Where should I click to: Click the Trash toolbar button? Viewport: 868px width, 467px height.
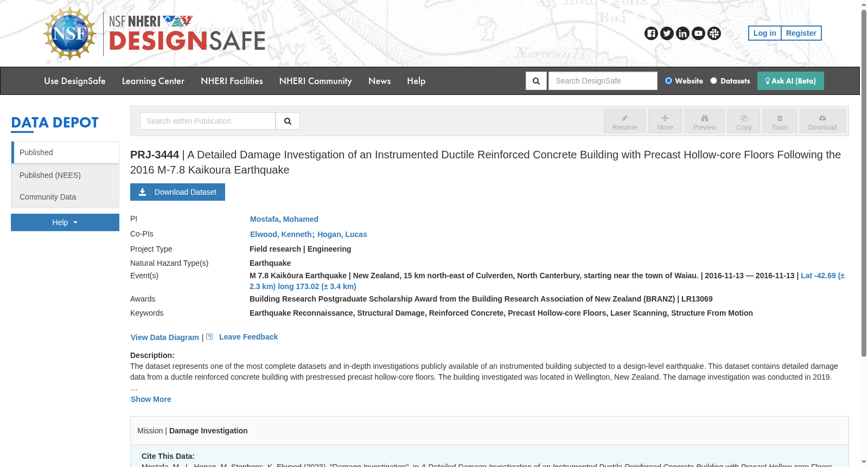pos(780,121)
